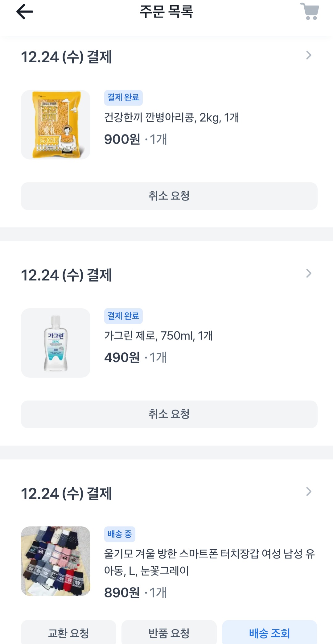Expand the gloves order details chevron
Screen dimensions: 333x644
(x=309, y=492)
